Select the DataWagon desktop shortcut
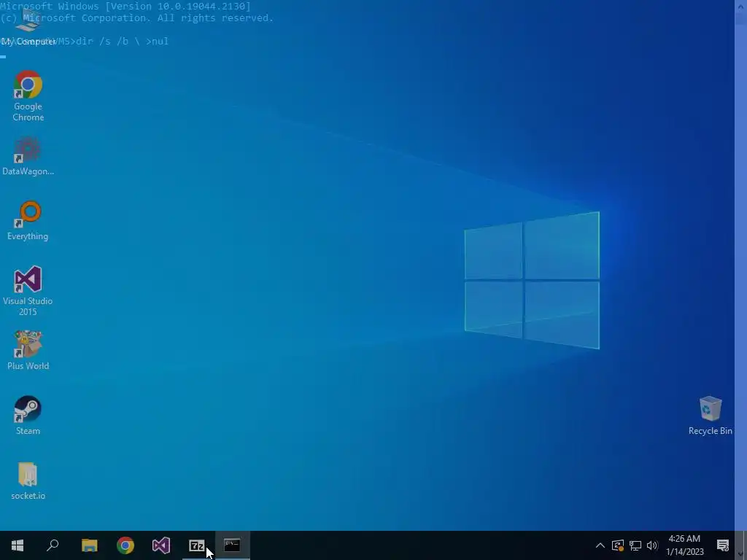The image size is (747, 560). [x=28, y=156]
